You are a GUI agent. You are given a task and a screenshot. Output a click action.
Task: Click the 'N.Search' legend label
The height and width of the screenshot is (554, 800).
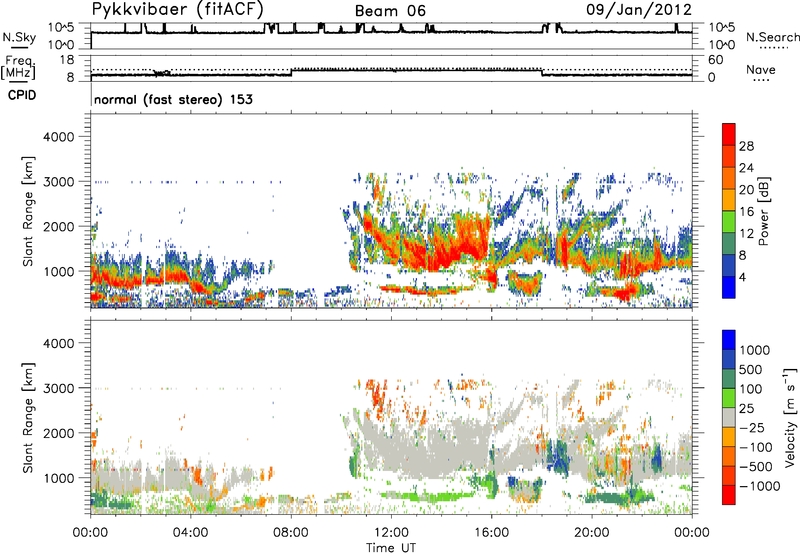tap(772, 37)
